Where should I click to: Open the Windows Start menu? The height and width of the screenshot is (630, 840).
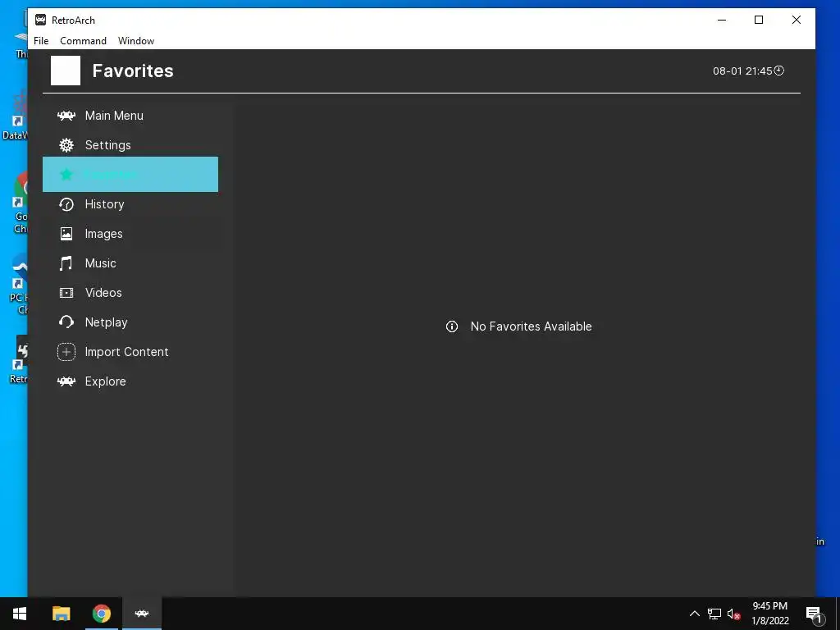click(20, 614)
